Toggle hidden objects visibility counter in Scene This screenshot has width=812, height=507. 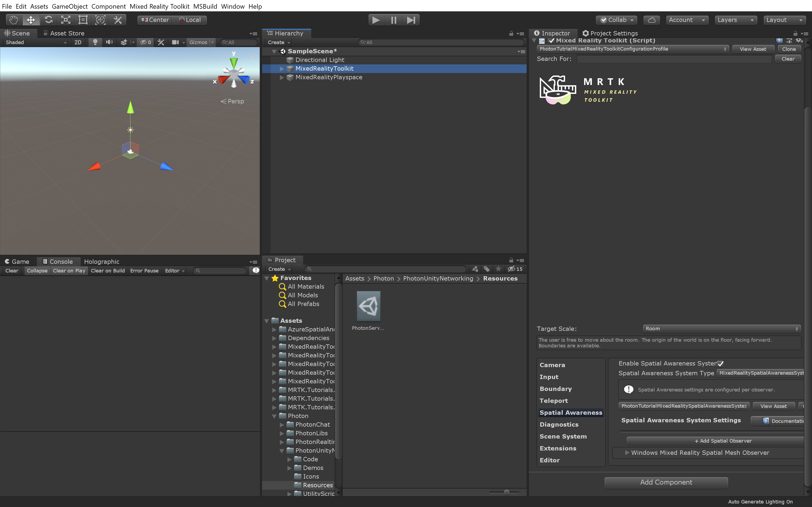(x=145, y=42)
